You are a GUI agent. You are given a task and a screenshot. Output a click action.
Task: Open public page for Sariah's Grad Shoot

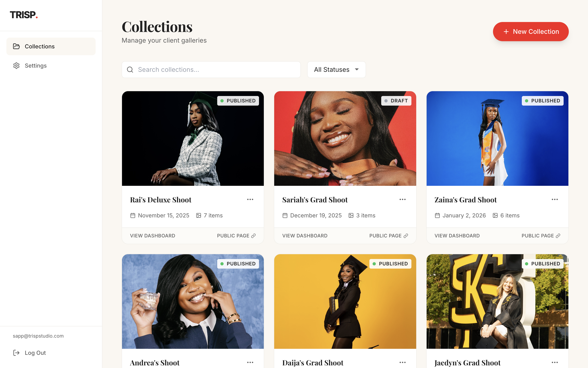coord(388,236)
